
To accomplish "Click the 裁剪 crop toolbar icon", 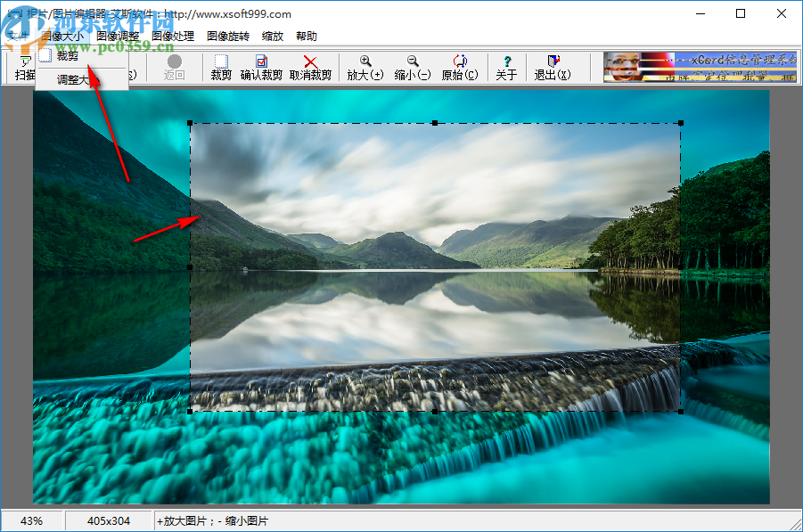I will tap(221, 68).
